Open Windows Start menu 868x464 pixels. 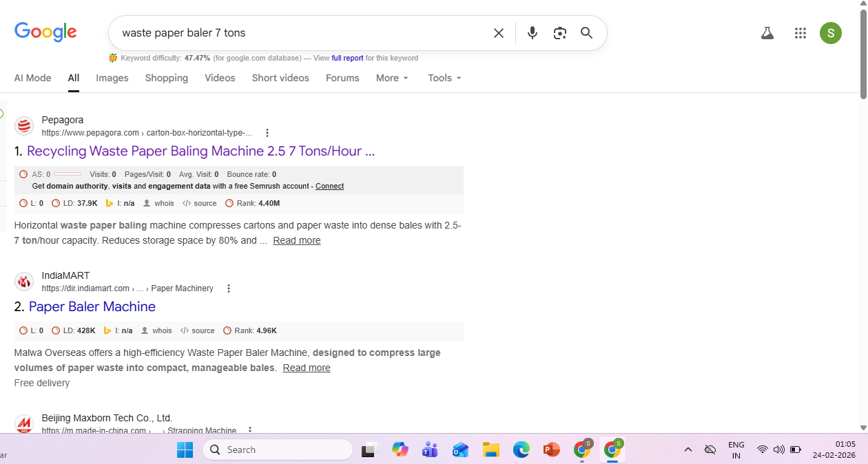185,450
